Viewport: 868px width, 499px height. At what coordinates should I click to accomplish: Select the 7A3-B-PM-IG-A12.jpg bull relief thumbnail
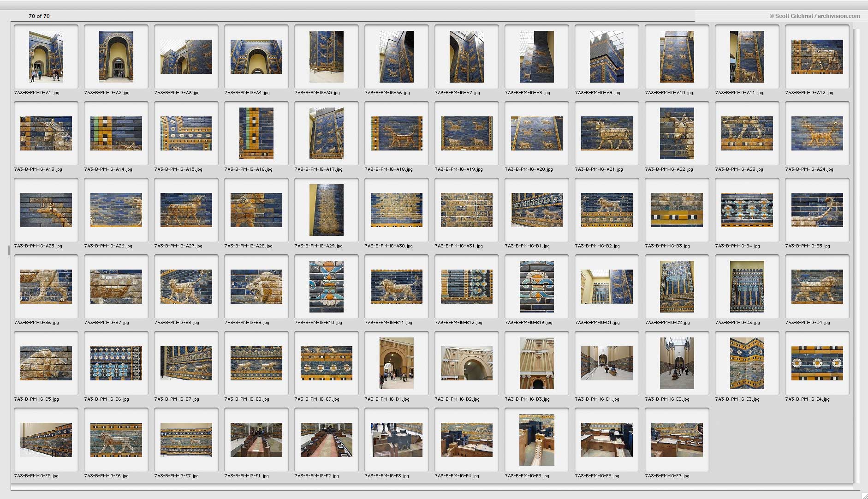tap(817, 57)
